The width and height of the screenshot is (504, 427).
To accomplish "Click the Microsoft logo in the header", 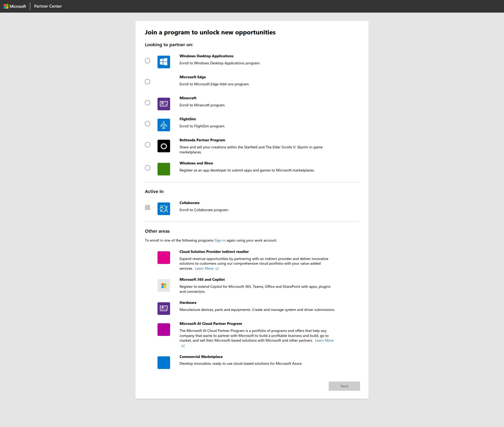I will (15, 6).
